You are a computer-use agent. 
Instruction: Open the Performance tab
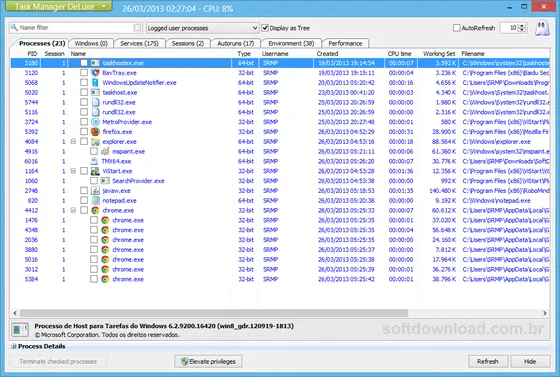[345, 43]
